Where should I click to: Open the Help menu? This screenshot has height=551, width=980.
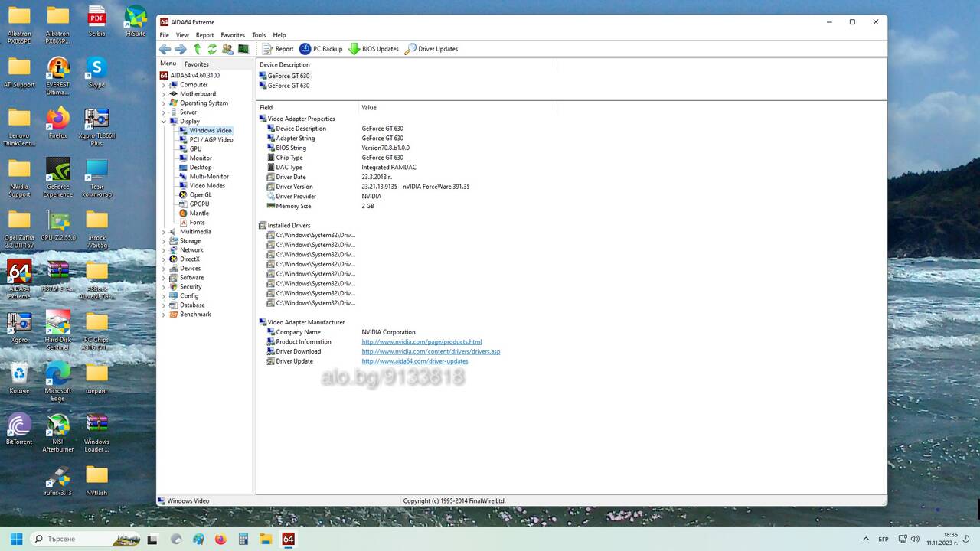coord(279,35)
